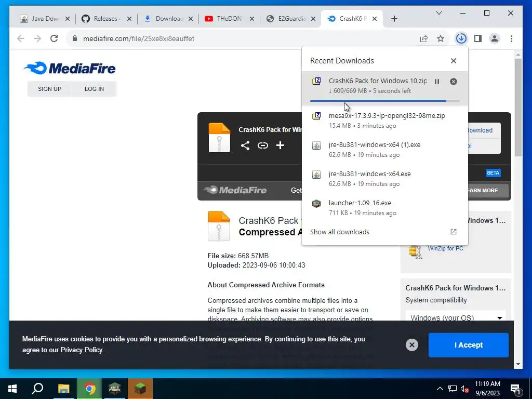Close the Recent Downloads popup
Screen dimensions: 532x399
click(x=453, y=61)
